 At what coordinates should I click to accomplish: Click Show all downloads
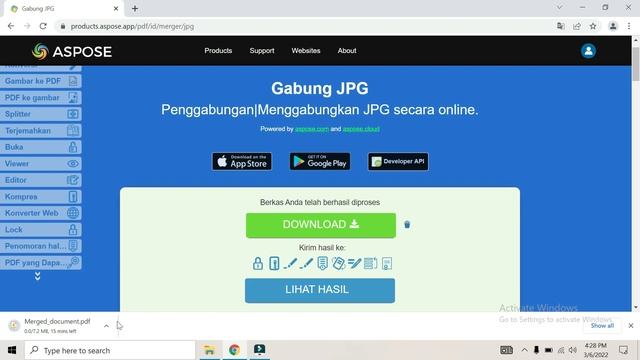click(x=602, y=326)
